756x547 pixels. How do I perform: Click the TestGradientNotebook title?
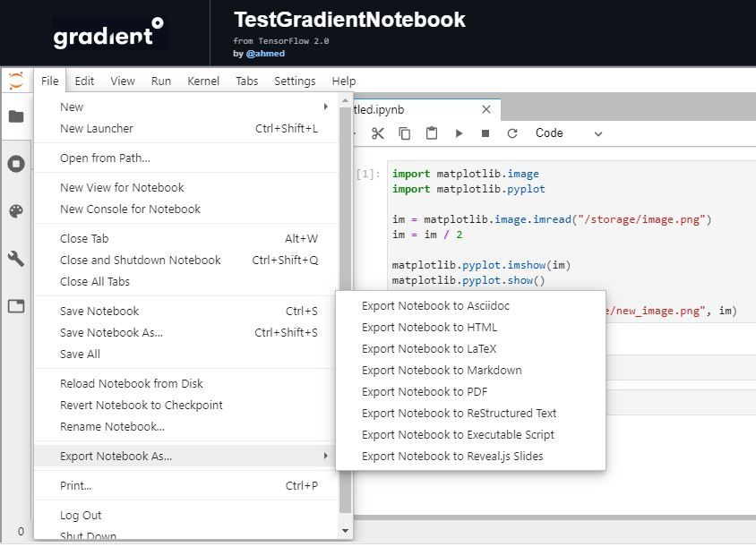[x=349, y=20]
